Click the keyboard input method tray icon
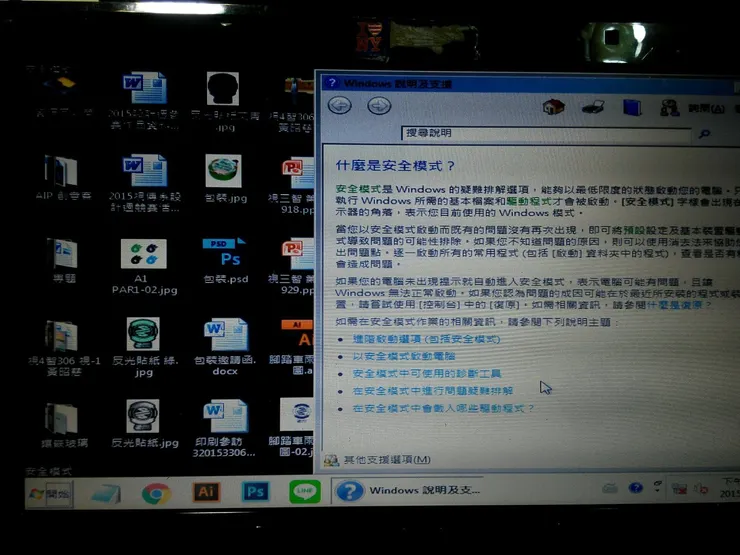 click(x=610, y=488)
